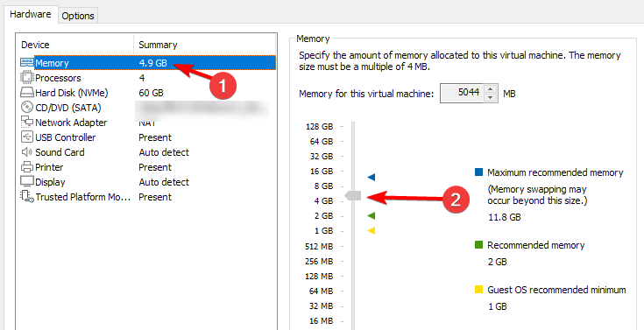
Task: Click the USB Controller icon
Action: [x=26, y=137]
